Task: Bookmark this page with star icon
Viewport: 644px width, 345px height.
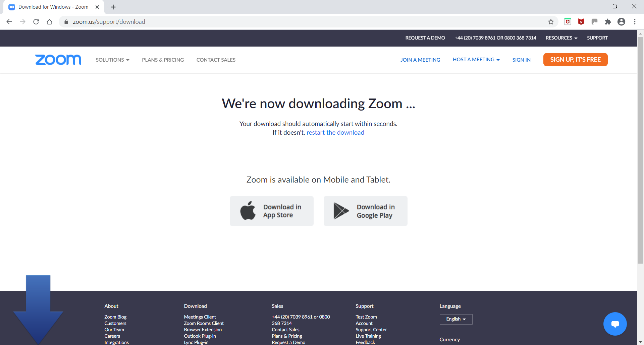Action: click(x=551, y=22)
